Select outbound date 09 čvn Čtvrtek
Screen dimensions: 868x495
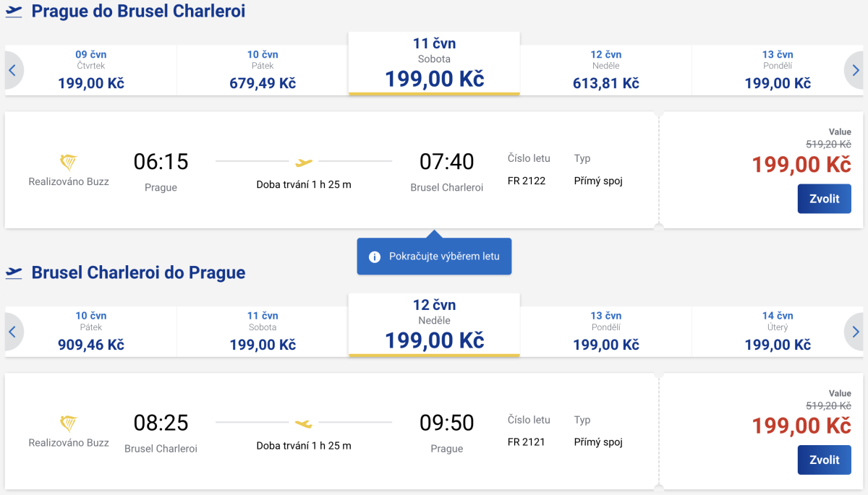pos(91,70)
